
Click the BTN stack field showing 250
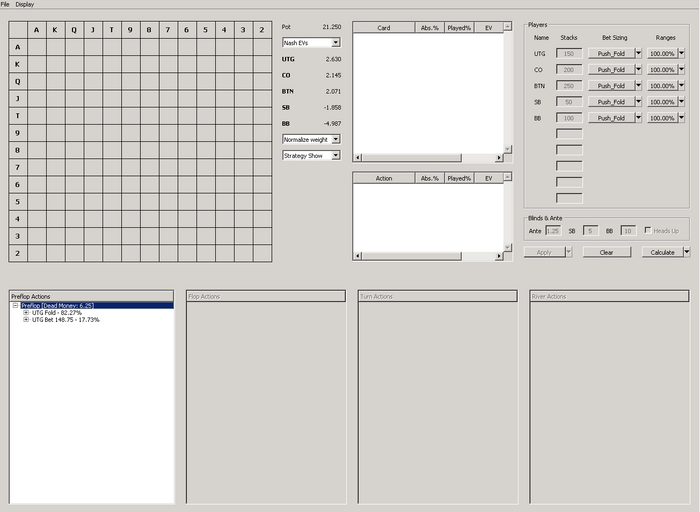point(569,86)
